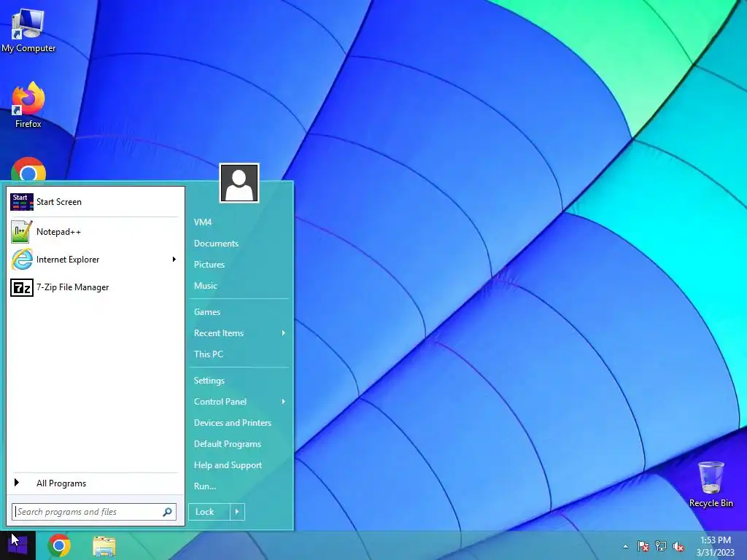Open Internet Explorer from the start menu
This screenshot has height=560, width=747.
pos(95,260)
